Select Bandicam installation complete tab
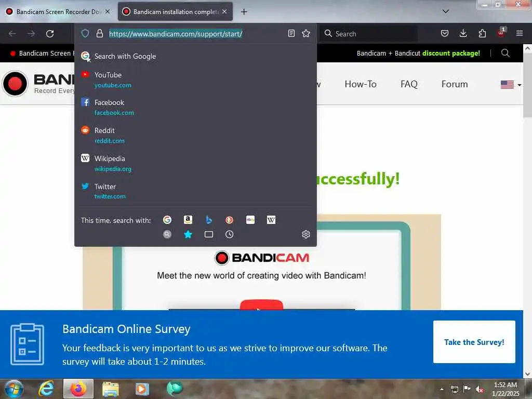Viewport: 532px width, 399px height. tap(175, 11)
